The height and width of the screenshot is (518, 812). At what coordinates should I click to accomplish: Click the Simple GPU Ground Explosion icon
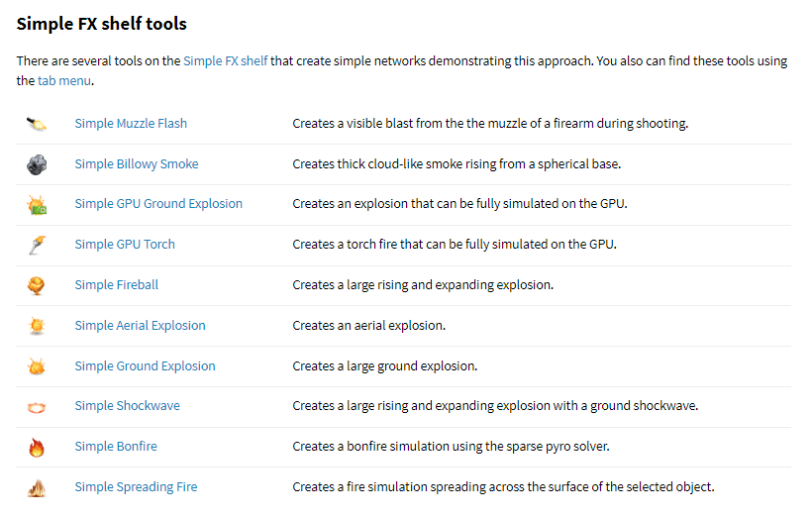(x=37, y=205)
